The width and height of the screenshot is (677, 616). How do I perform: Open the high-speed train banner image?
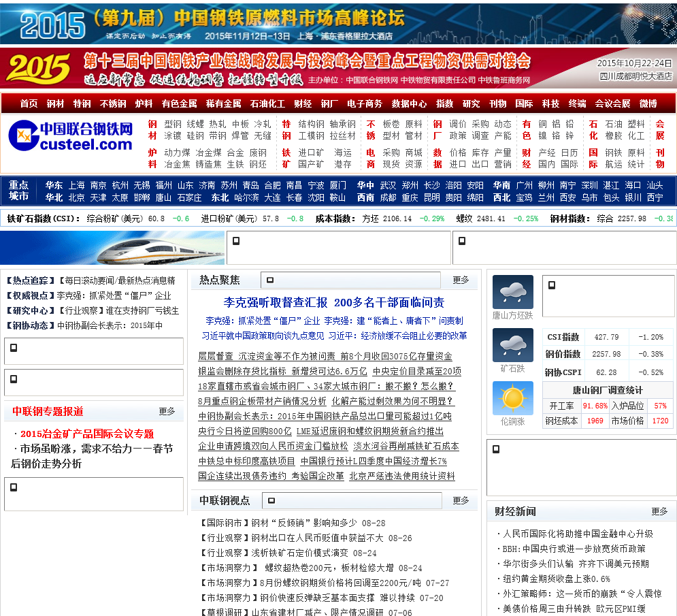click(112, 248)
